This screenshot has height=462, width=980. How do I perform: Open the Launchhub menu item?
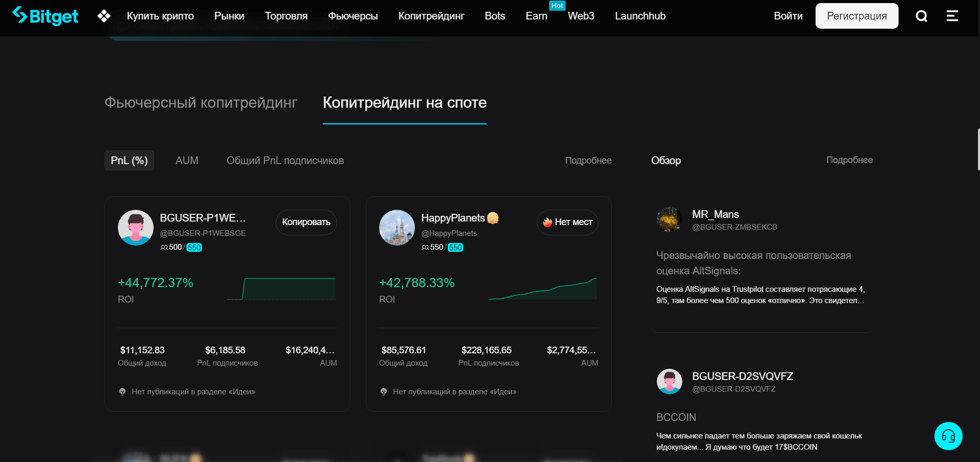(640, 16)
